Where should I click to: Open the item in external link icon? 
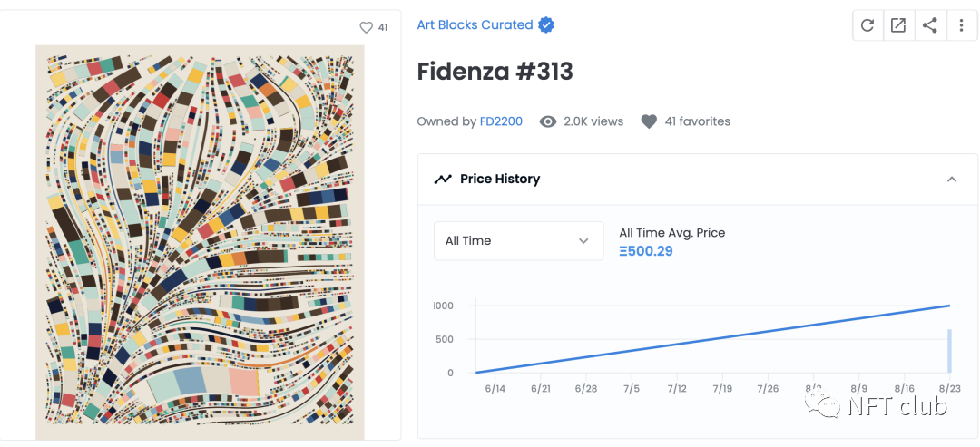[x=898, y=25]
